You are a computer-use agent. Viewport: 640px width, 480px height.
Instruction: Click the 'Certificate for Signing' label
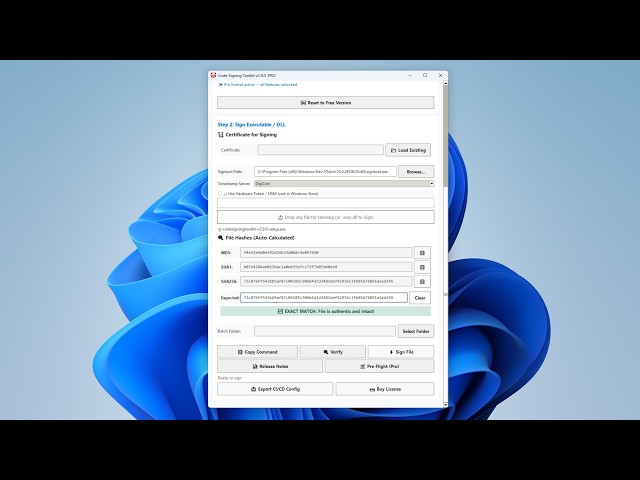click(x=251, y=134)
